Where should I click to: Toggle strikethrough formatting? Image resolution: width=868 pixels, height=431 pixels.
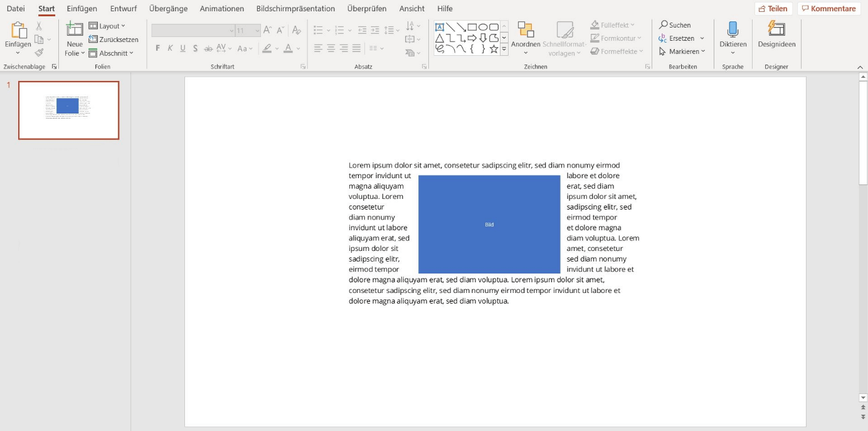[x=208, y=48]
